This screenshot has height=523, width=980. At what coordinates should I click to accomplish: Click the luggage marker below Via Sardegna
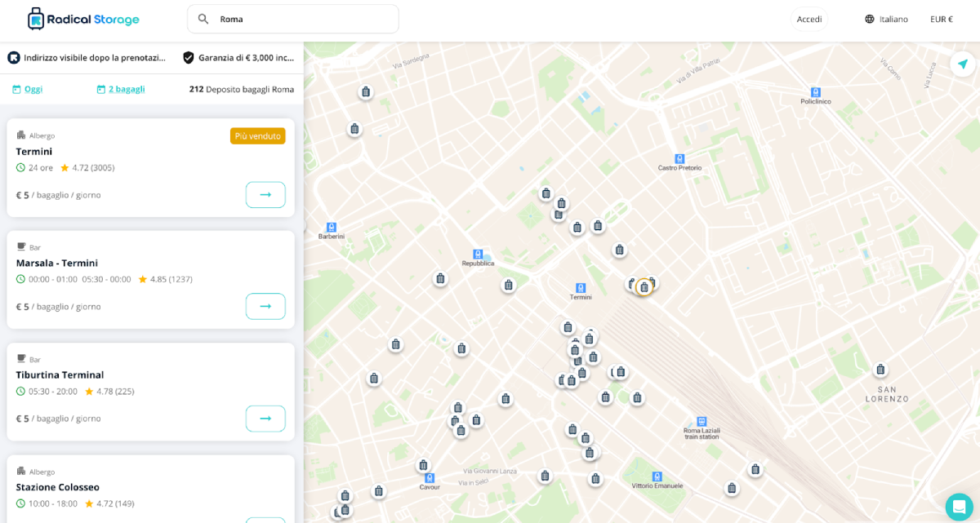(x=366, y=92)
